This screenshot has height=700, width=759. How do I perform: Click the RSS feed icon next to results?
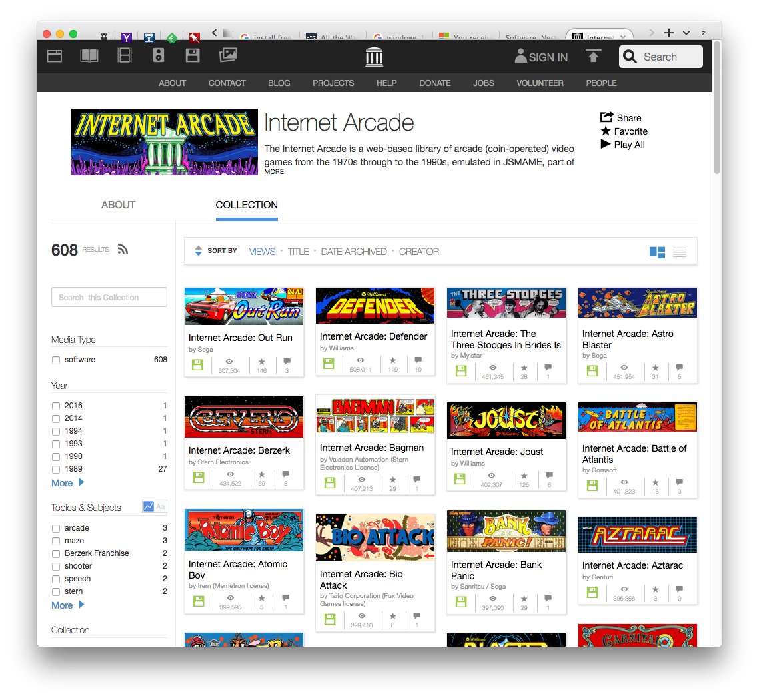123,249
